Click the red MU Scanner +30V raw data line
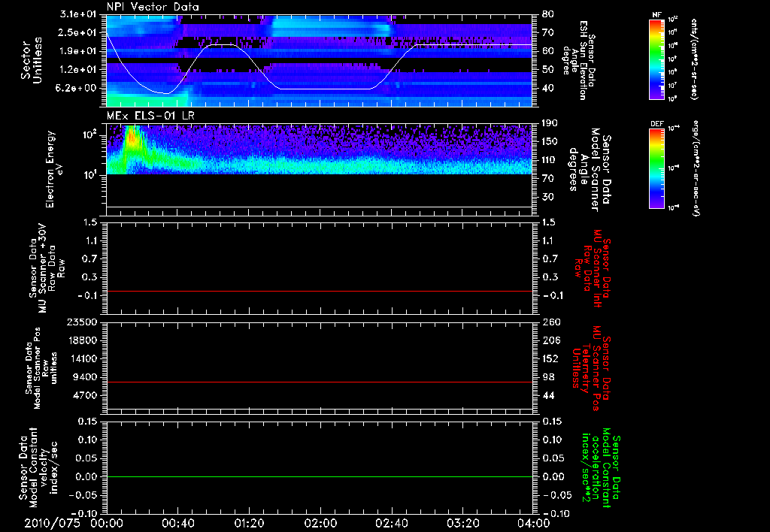This screenshot has width=770, height=532. [x=319, y=291]
